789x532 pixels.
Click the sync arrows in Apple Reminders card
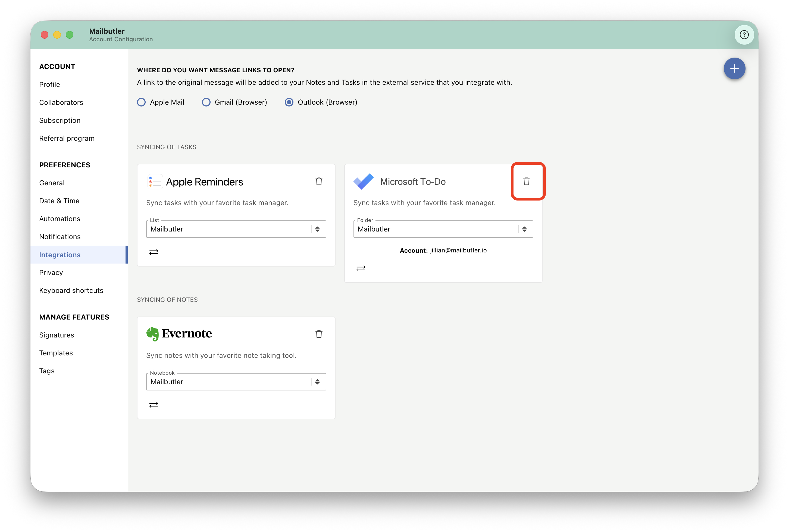(154, 252)
